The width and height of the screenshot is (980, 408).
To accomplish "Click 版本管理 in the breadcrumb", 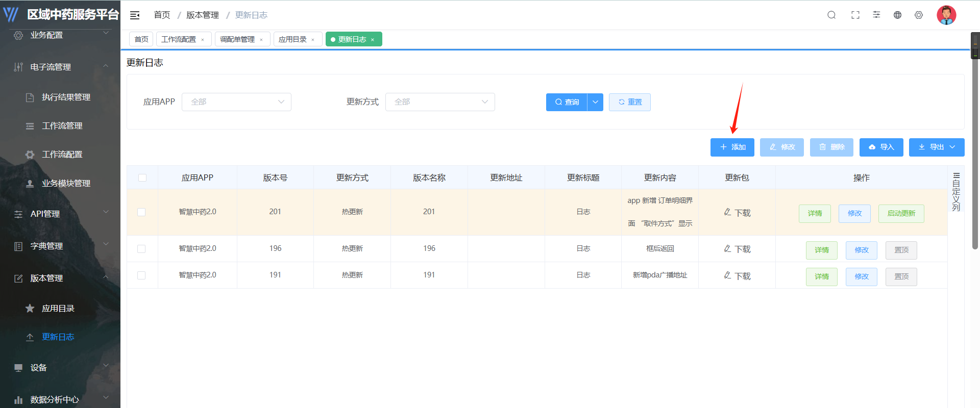I will [x=203, y=15].
